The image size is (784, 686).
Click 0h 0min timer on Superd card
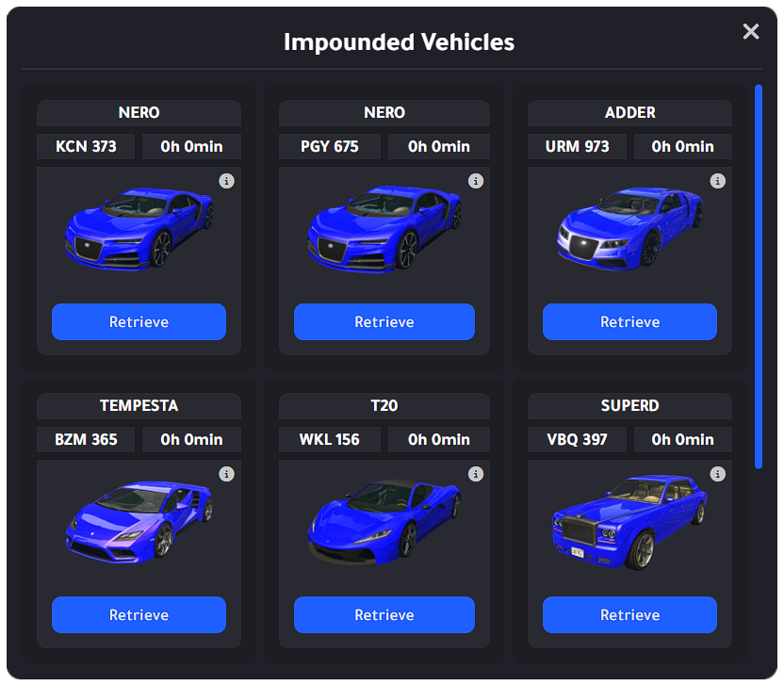point(682,439)
